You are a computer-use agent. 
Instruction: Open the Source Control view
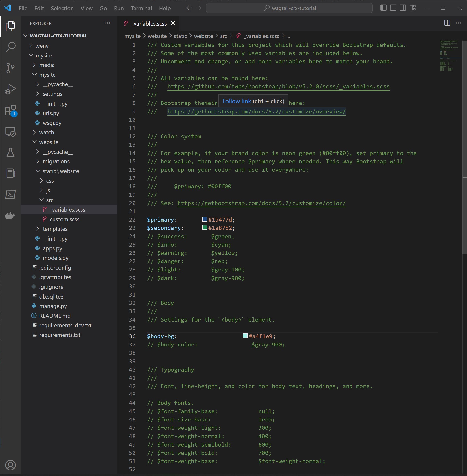click(10, 68)
